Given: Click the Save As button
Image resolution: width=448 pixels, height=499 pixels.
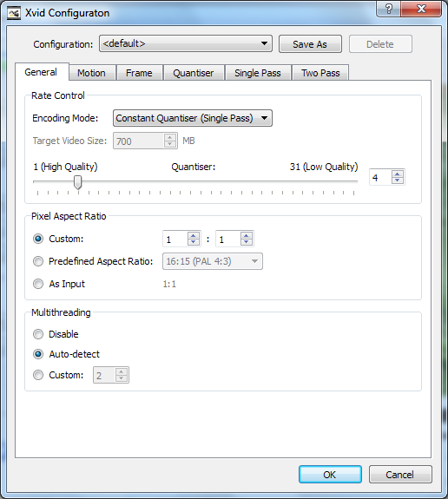Looking at the screenshot, I should tap(310, 44).
